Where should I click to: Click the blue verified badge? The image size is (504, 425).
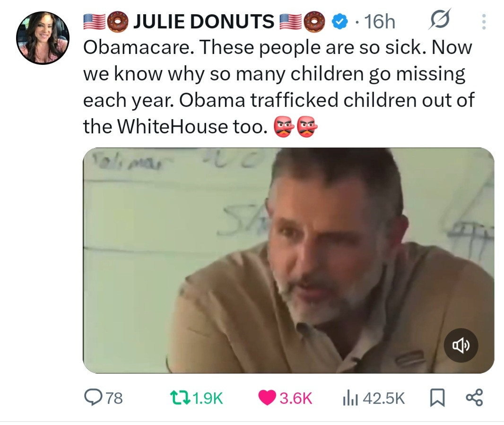[x=339, y=22]
